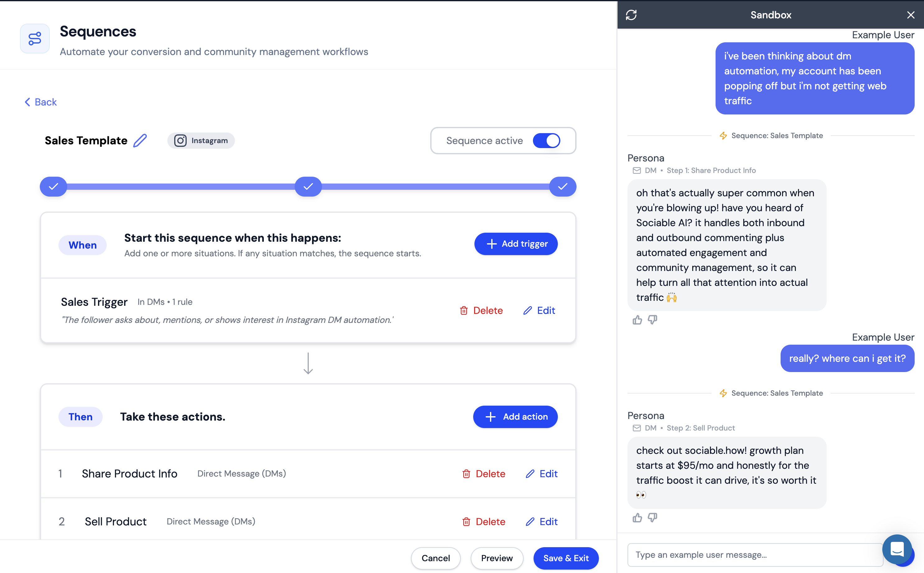924x573 pixels.
Task: Edit the Share Product Info action
Action: tap(542, 474)
